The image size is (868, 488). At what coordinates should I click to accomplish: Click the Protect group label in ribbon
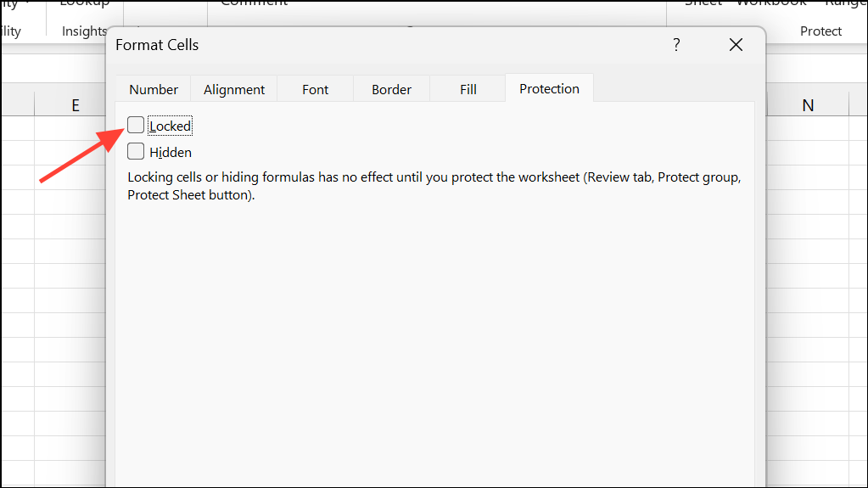(x=820, y=31)
